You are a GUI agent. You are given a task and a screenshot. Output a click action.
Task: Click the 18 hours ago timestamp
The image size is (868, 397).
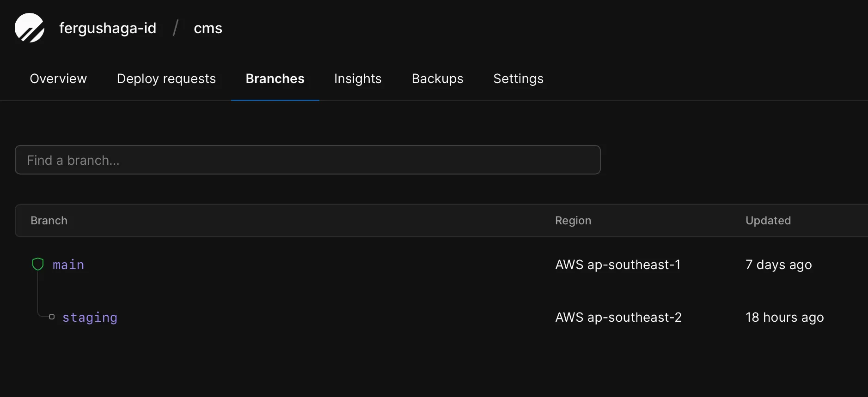[x=784, y=318]
